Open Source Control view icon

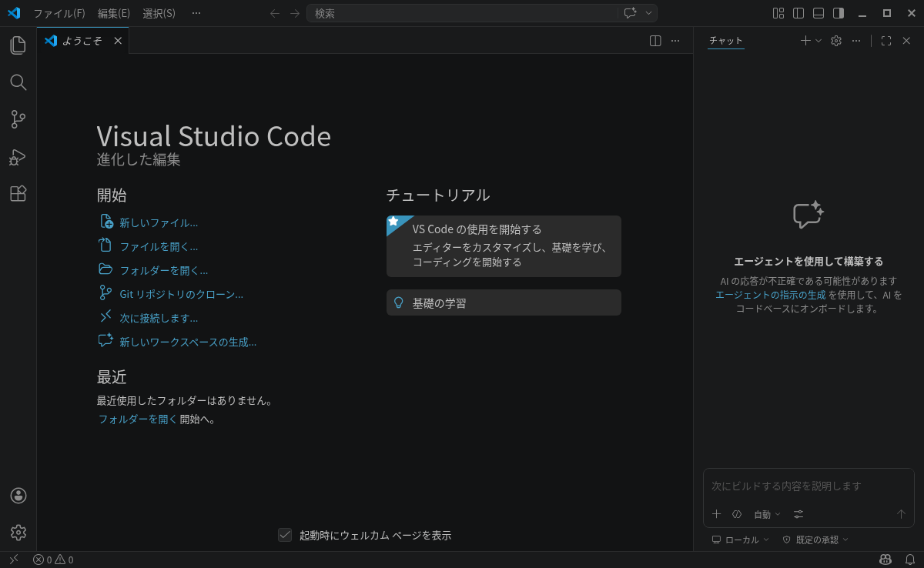[x=18, y=119]
